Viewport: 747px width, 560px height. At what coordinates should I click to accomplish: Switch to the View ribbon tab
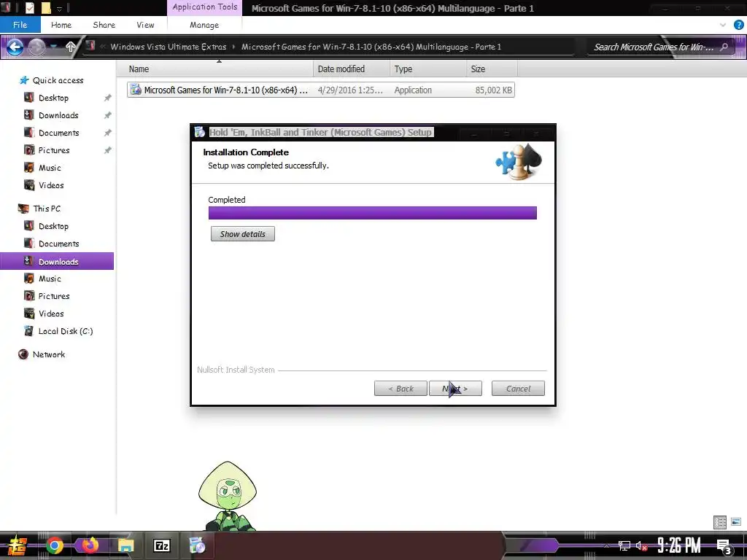coord(145,25)
